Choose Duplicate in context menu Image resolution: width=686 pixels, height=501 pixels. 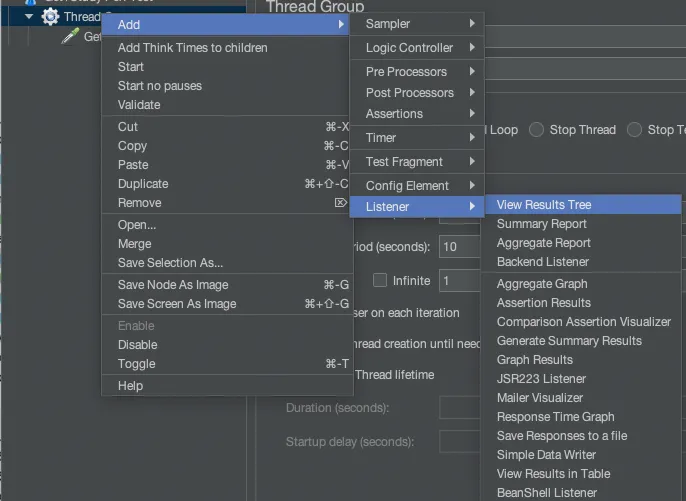tap(143, 184)
